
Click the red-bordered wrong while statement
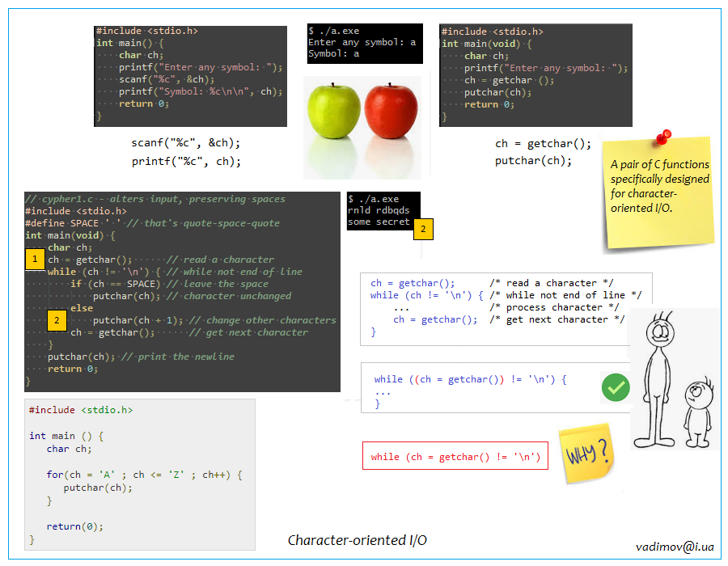click(x=455, y=456)
